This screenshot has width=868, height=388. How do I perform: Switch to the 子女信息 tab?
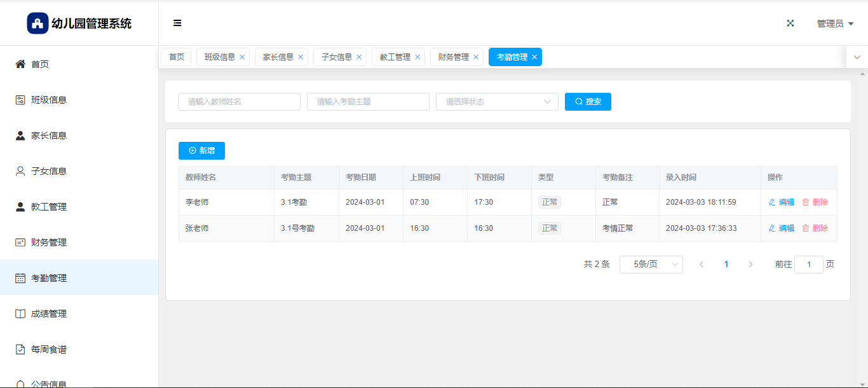[336, 57]
